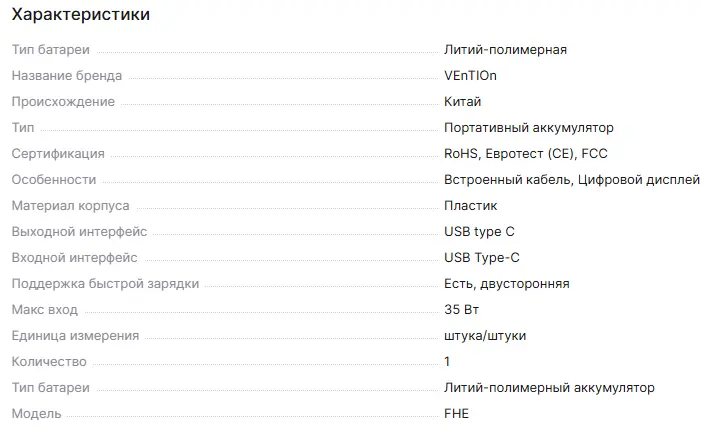The width and height of the screenshot is (708, 433).
Task: Click the Сертификация label
Action: pyautogui.click(x=58, y=154)
